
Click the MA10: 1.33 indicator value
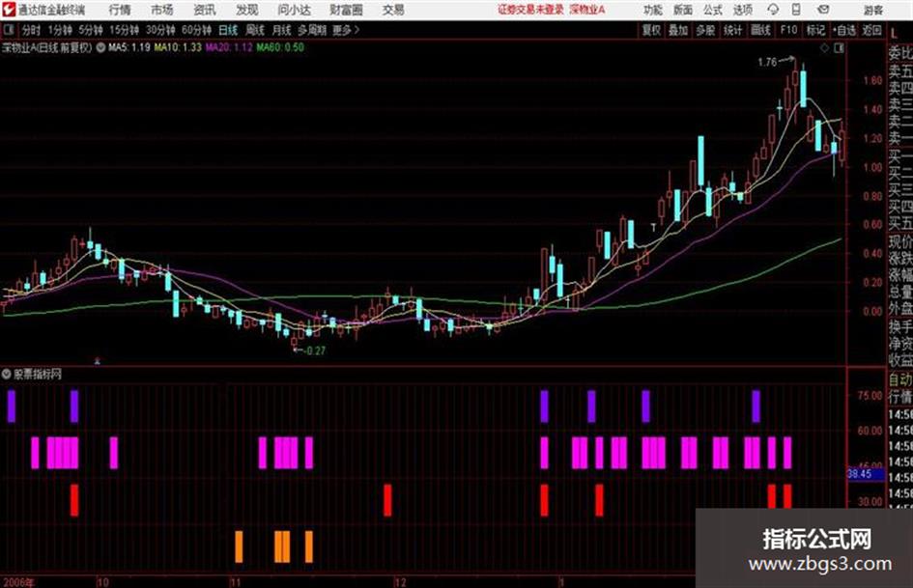pyautogui.click(x=178, y=47)
